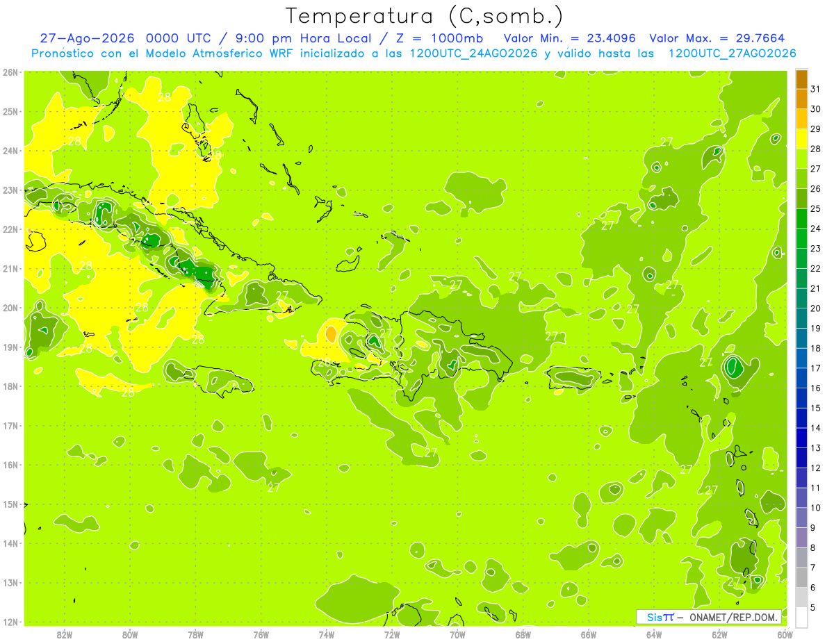This screenshot has height=644, width=834.
Task: Click the legend value '20'
Action: click(x=815, y=308)
